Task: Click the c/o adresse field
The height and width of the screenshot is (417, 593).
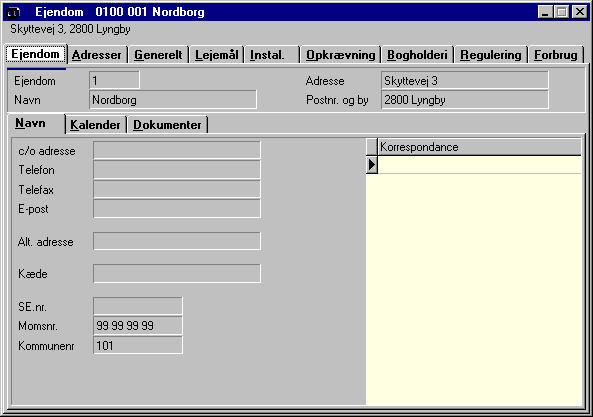Action: click(x=177, y=150)
